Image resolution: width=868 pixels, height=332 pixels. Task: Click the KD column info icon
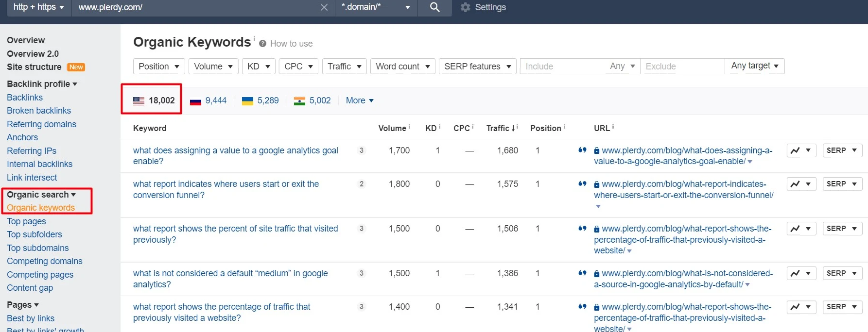439,126
